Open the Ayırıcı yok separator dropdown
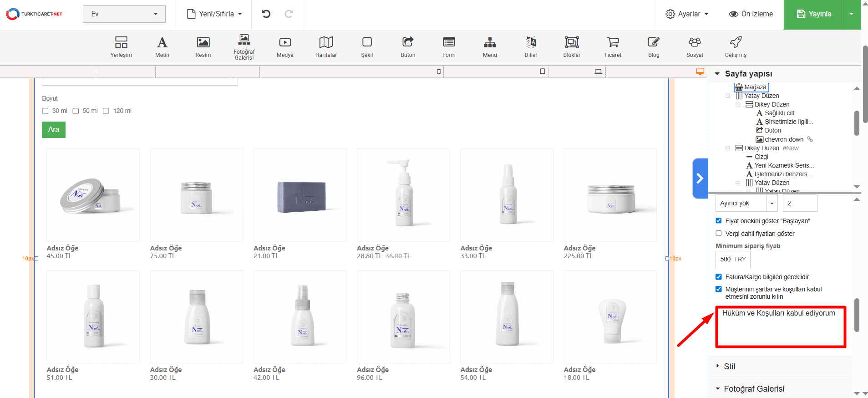This screenshot has width=868, height=398. click(x=746, y=204)
